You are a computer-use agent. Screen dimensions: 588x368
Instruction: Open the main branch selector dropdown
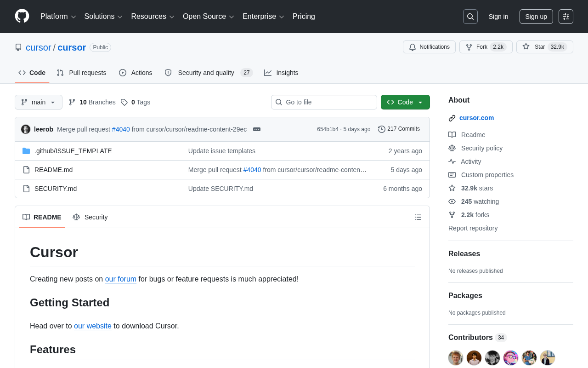(39, 102)
